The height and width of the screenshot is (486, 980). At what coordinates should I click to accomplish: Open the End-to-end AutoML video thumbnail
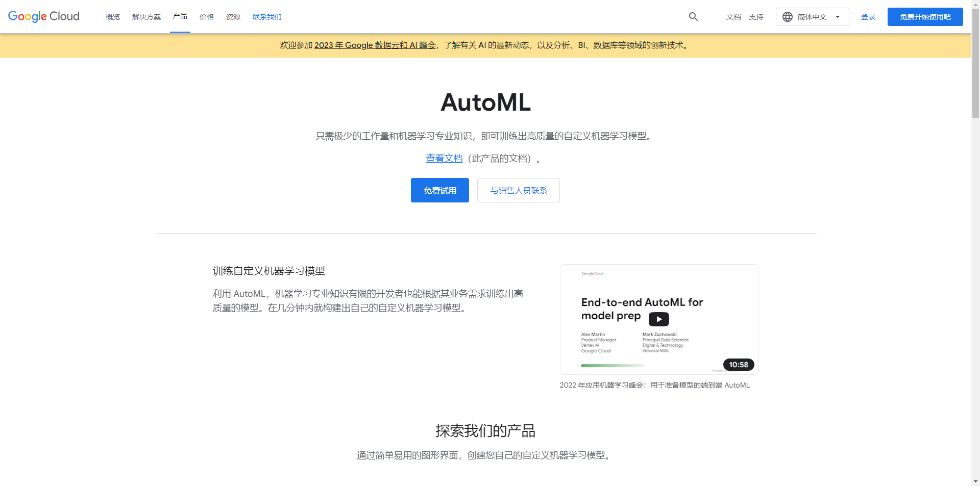[659, 319]
